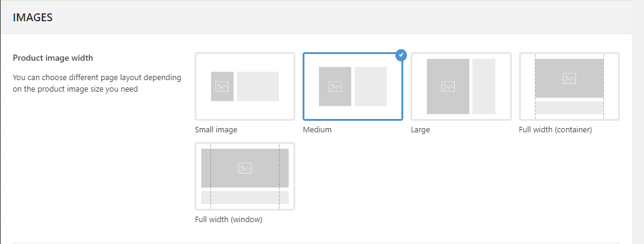Choose the Medium product image layout
Image resolution: width=644 pixels, height=244 pixels.
[353, 86]
